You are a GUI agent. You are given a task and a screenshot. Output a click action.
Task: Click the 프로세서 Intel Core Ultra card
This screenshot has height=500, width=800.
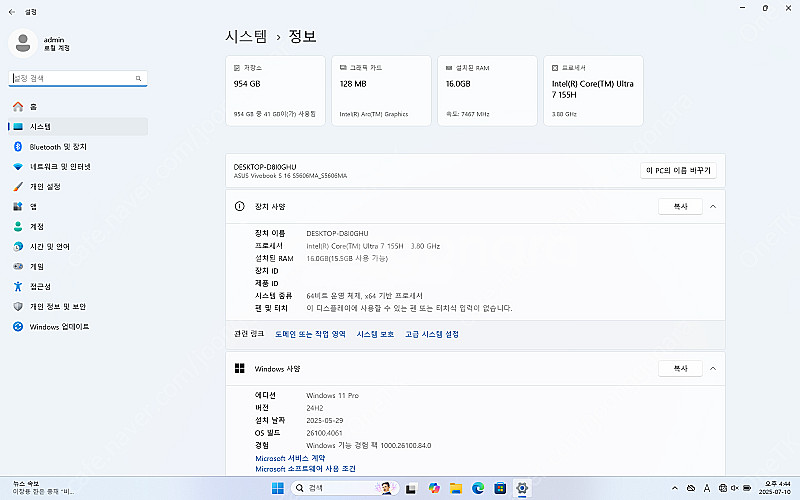click(x=593, y=91)
